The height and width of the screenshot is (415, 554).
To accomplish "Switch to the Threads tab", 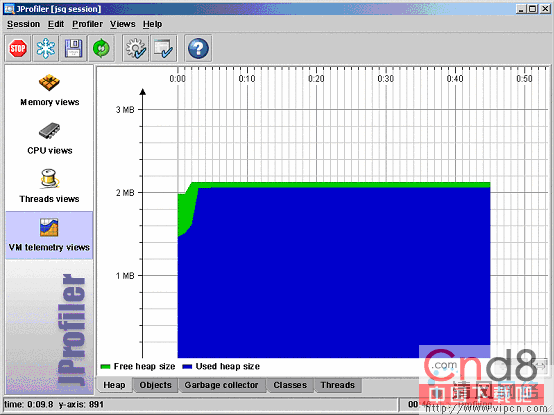I will (337, 385).
